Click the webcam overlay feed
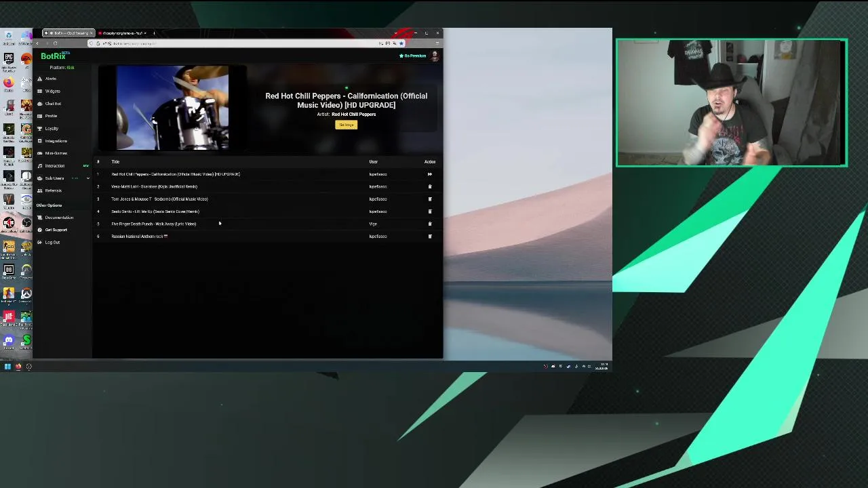This screenshot has width=868, height=488. 732,102
